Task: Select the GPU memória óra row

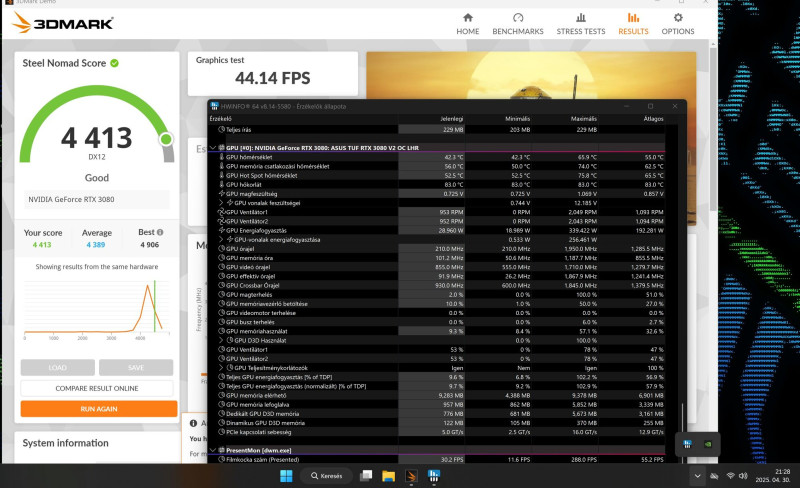Action: tap(437, 258)
